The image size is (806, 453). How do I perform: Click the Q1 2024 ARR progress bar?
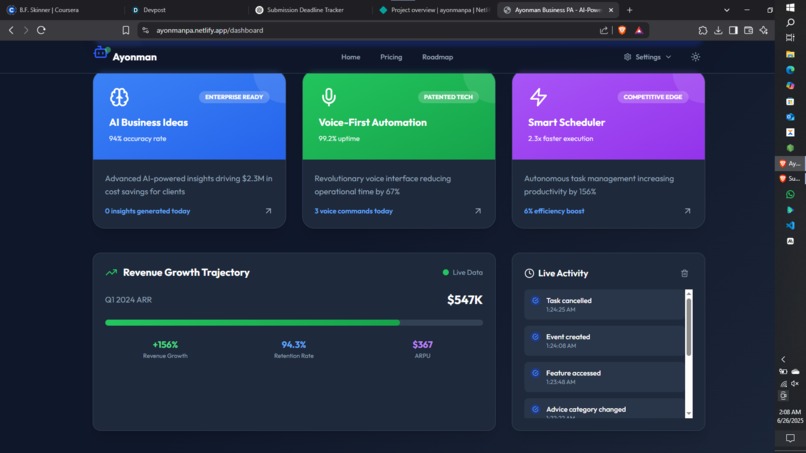click(294, 323)
